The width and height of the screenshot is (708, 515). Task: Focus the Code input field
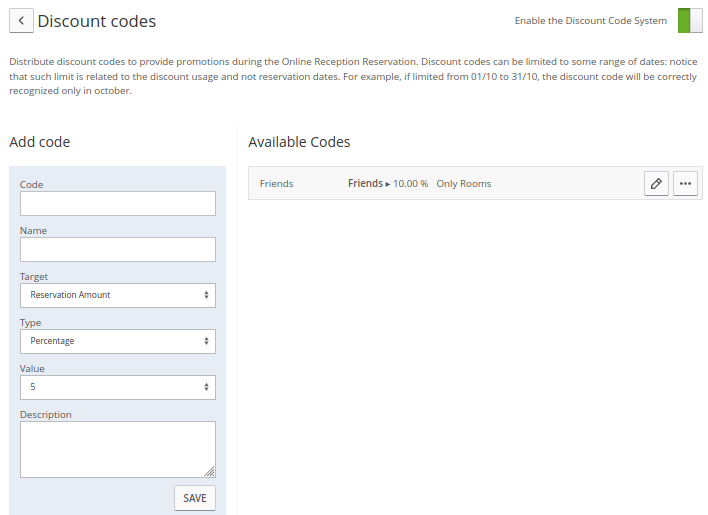[x=118, y=204]
